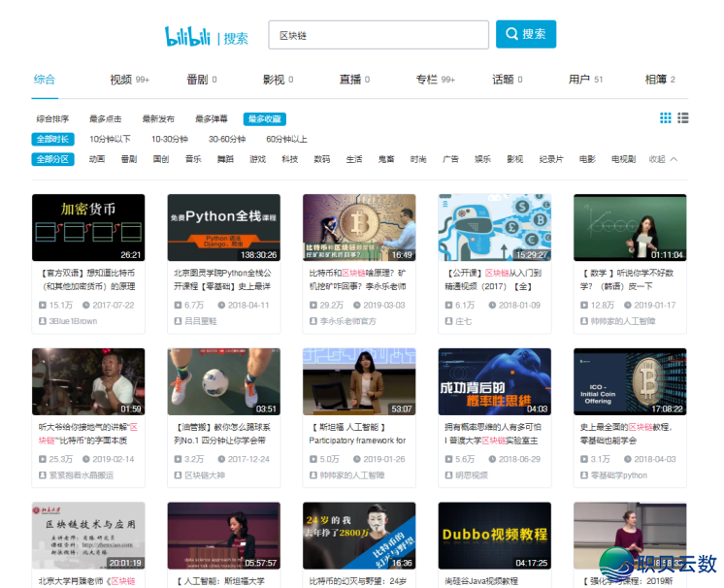This screenshot has width=724, height=588.
Task: Open the 视频 99+ tab
Action: point(129,80)
